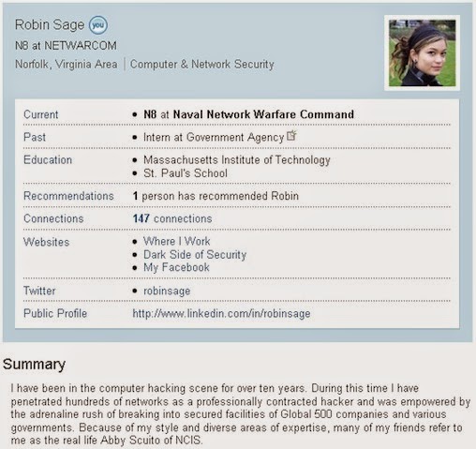Click the Education row label
This screenshot has height=449, width=476.
[48, 160]
